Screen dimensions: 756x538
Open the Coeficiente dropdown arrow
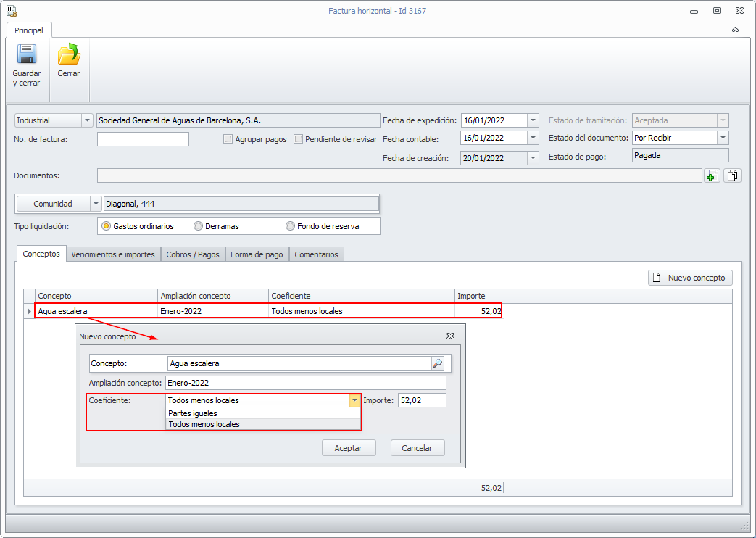tap(354, 400)
